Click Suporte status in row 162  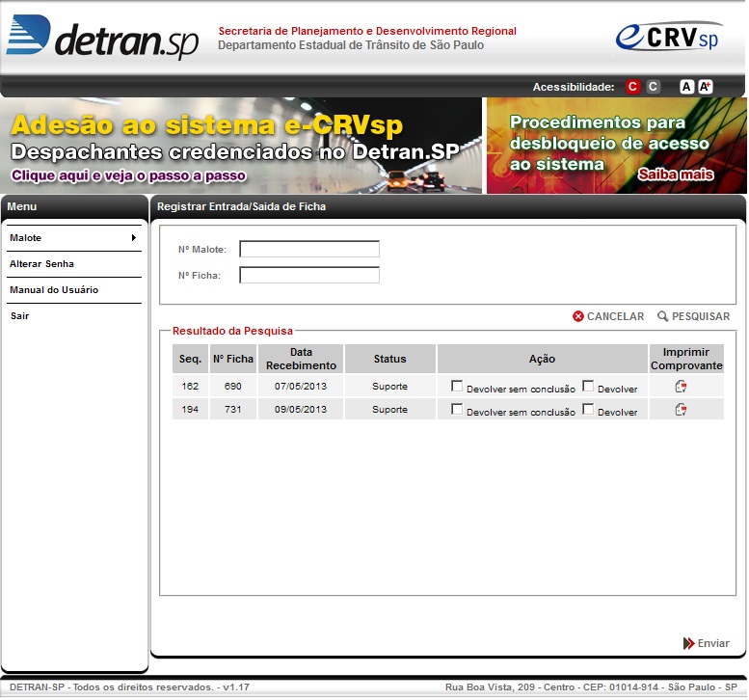390,386
